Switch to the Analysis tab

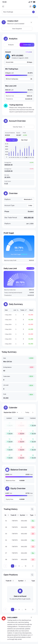pyautogui.click(x=11, y=45)
